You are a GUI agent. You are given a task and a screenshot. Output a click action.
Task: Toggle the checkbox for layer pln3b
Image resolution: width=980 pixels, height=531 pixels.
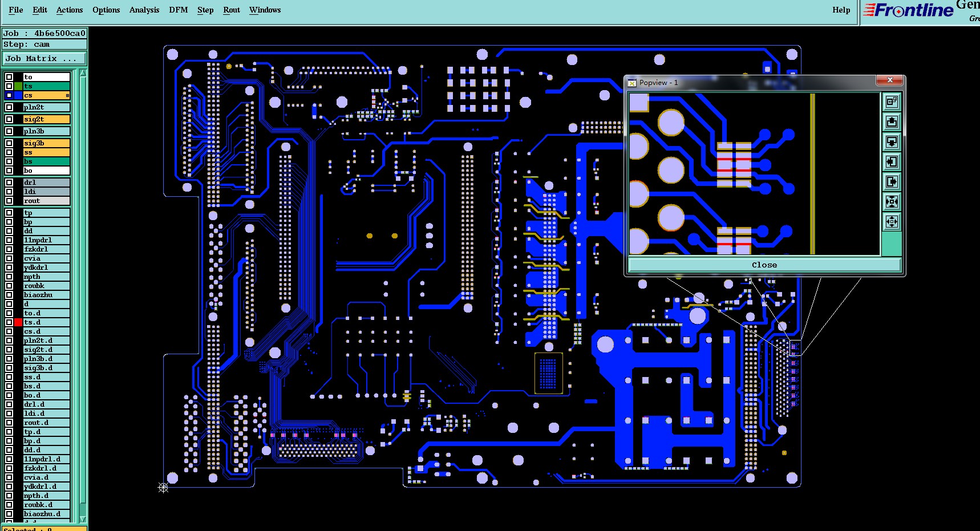(9, 131)
